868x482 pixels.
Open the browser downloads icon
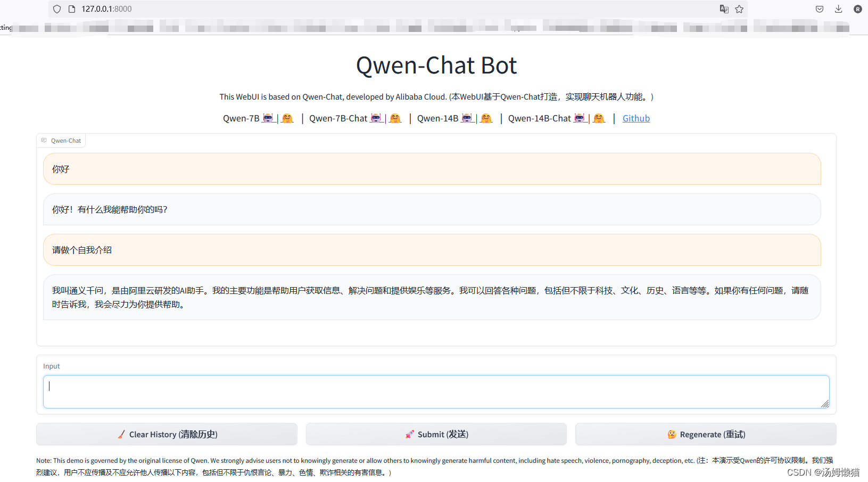838,9
